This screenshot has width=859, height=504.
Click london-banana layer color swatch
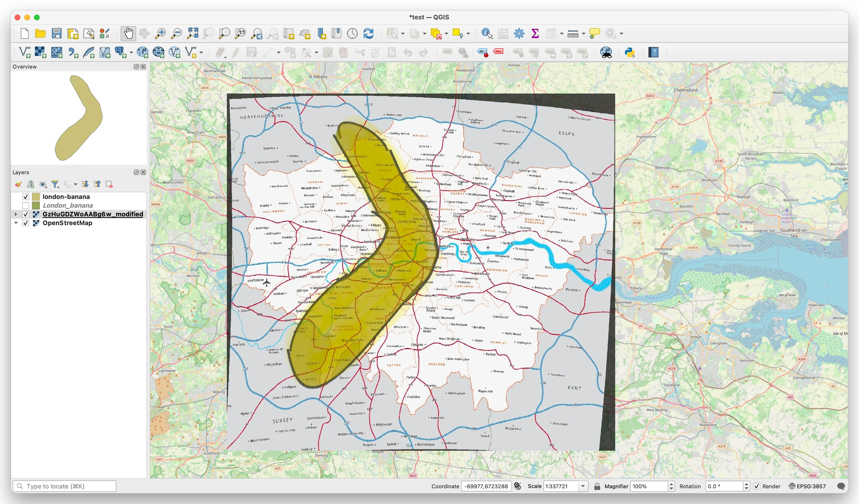(36, 197)
